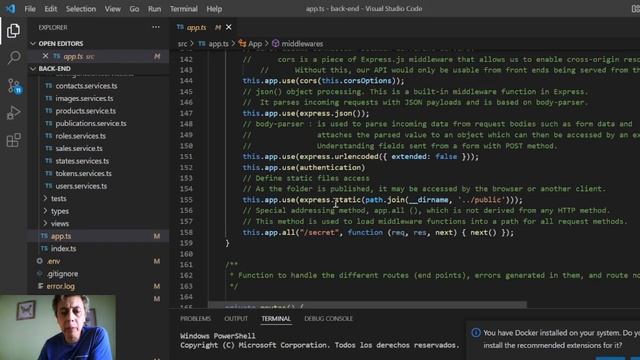Close app.ts in Open Editors list
Image resolution: width=640 pixels, height=360 pixels.
(45, 56)
